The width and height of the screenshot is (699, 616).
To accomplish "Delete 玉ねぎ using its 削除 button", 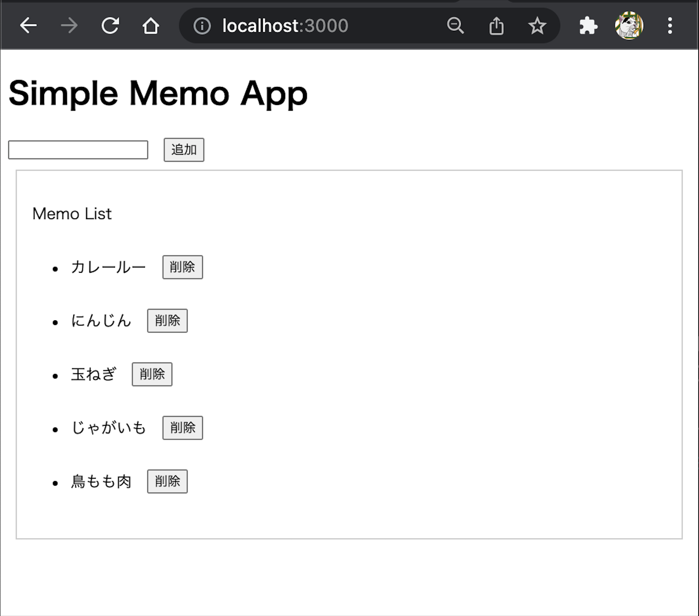I will click(152, 374).
